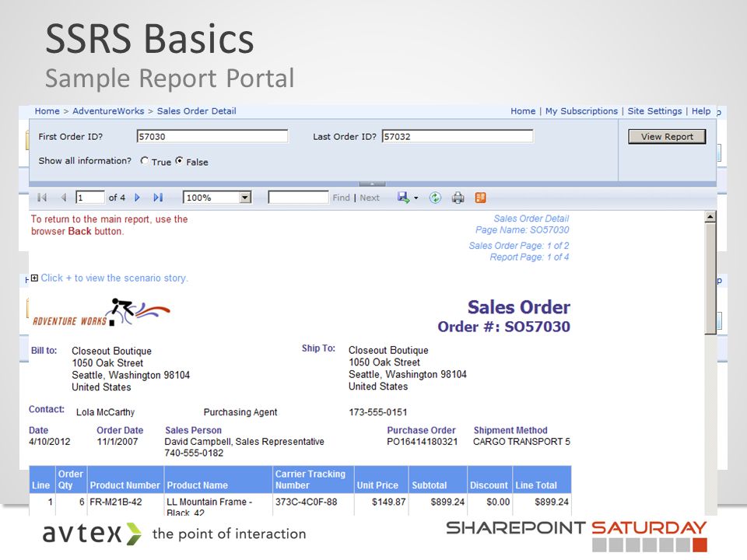
Task: Open My Subscriptions menu link
Action: tap(582, 111)
